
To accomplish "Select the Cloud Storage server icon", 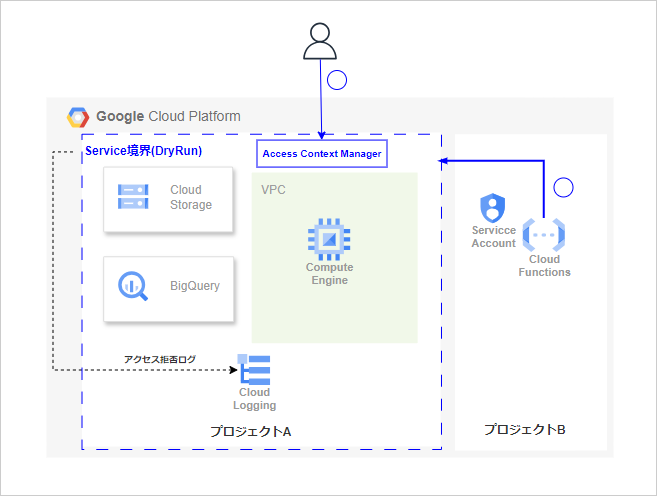I will tap(133, 196).
